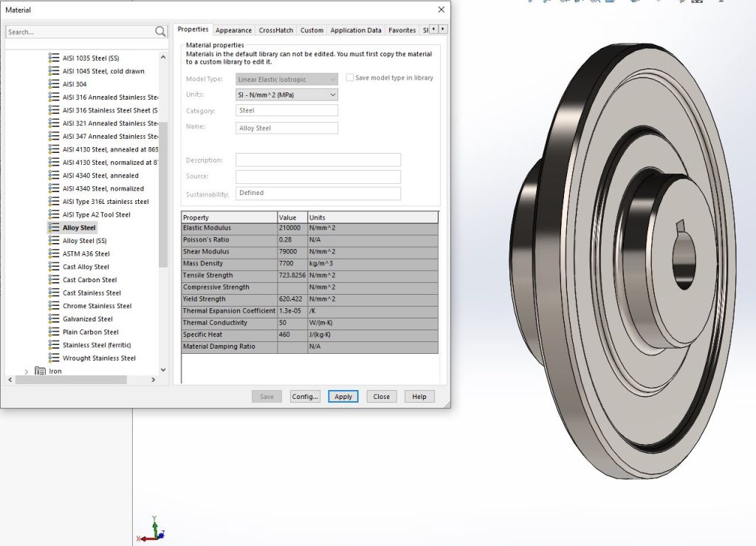Select Cast Stainless Steel material
756x546 pixels.
(x=92, y=293)
